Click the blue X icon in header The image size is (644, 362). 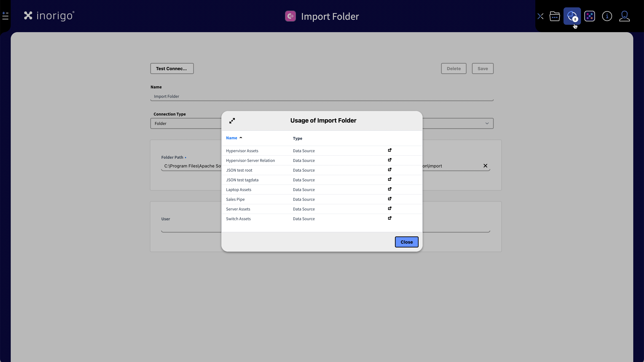click(540, 16)
